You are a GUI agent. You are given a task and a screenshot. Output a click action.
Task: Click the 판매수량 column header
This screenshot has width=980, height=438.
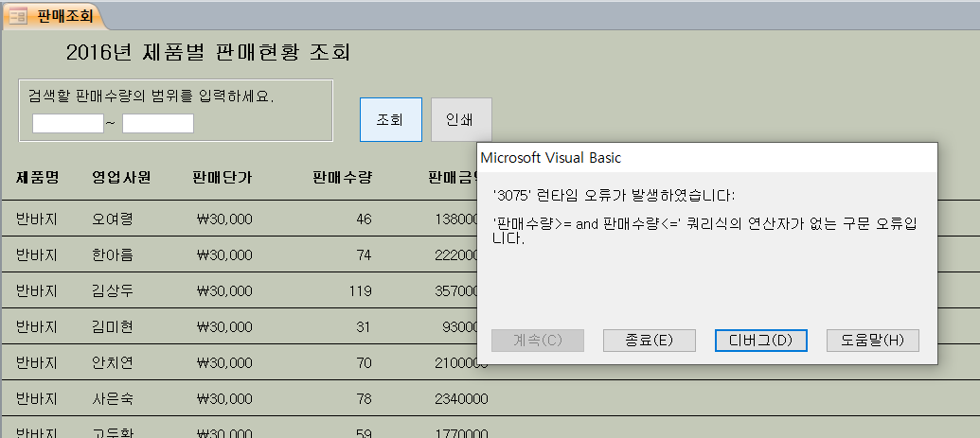click(x=342, y=177)
